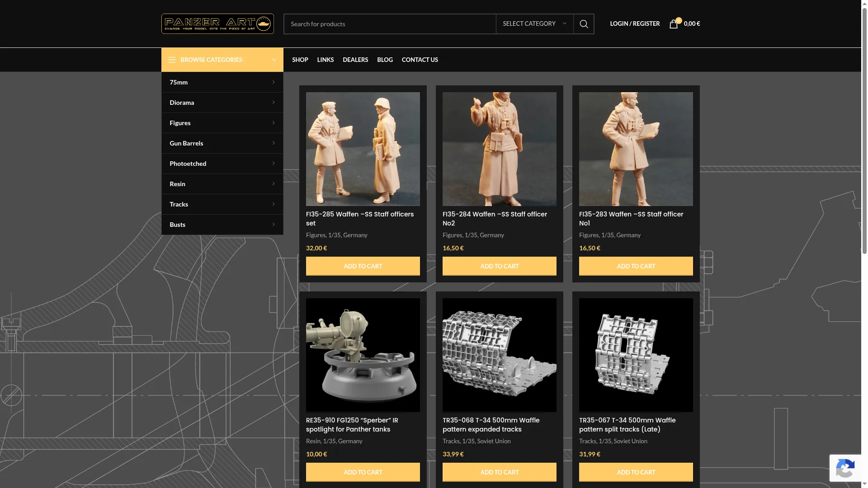Image resolution: width=868 pixels, height=488 pixels.
Task: Expand the Tracks category arrow
Action: (274, 204)
